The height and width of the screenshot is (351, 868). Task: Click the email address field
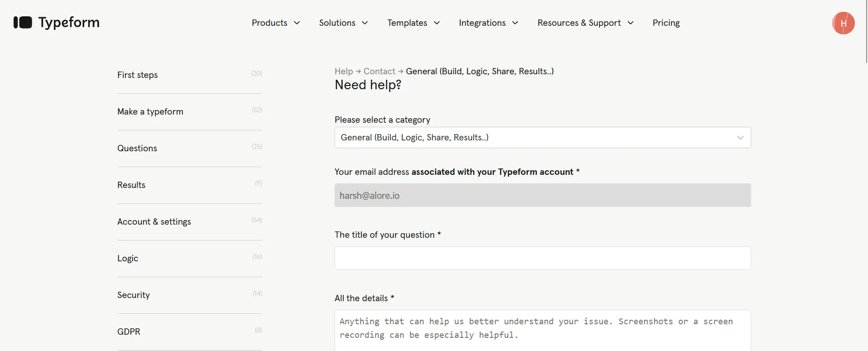click(x=542, y=195)
